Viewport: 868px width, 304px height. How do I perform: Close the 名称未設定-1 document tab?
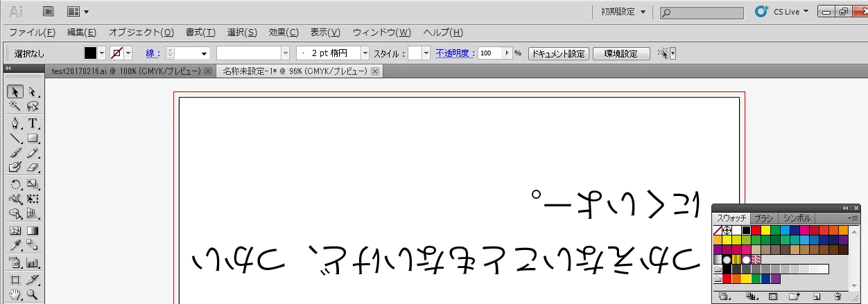pyautogui.click(x=375, y=71)
